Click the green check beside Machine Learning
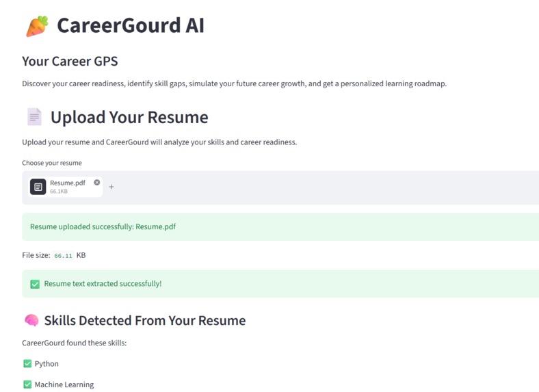The width and height of the screenshot is (539, 392). pos(27,384)
